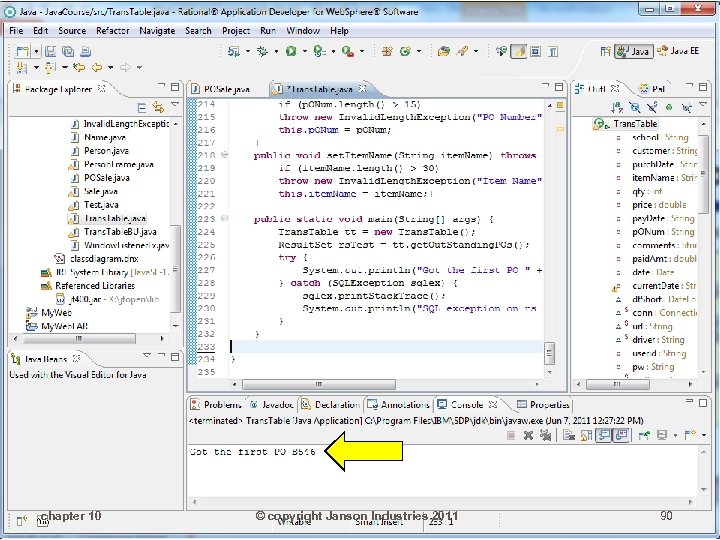Toggle Sort in Outline view
The height and width of the screenshot is (540, 720).
pyautogui.click(x=617, y=108)
